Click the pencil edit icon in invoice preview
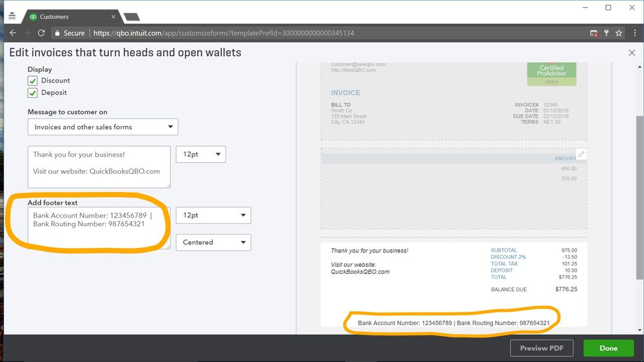The image size is (644, 362). point(581,154)
